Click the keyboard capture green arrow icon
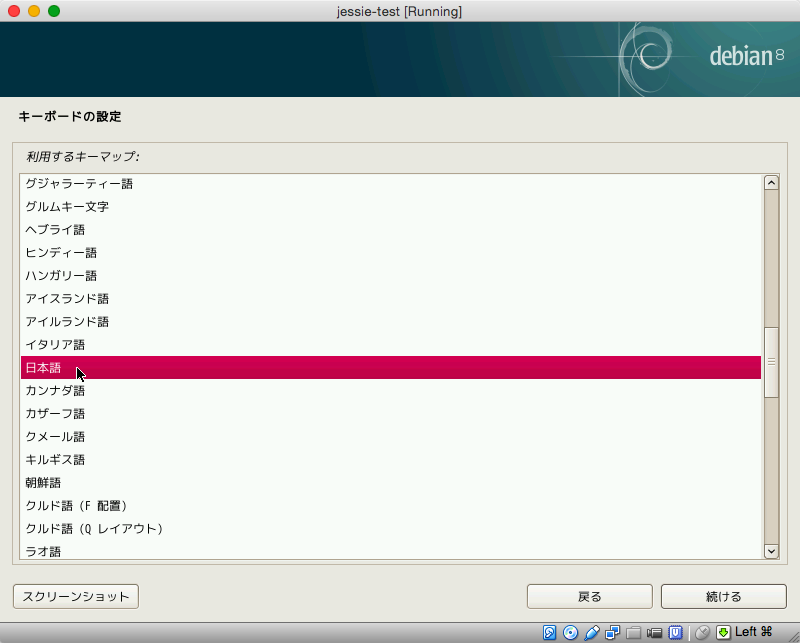This screenshot has height=643, width=800. (723, 633)
